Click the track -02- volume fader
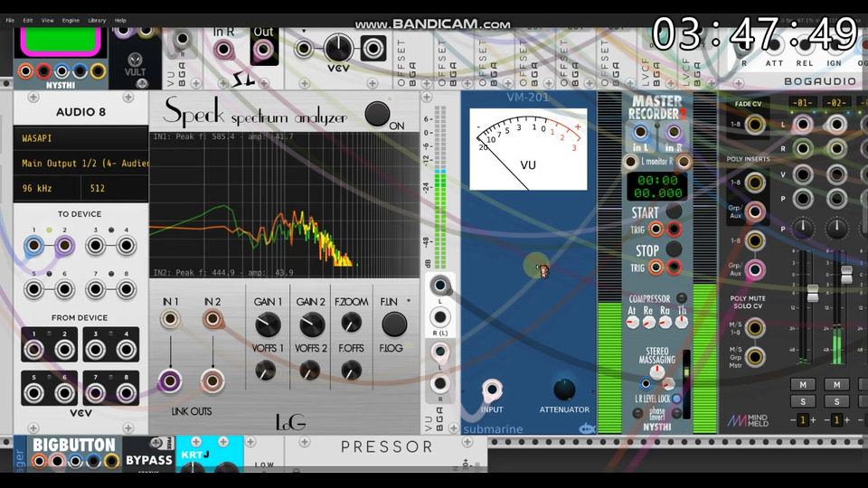868x488 pixels. [x=846, y=275]
